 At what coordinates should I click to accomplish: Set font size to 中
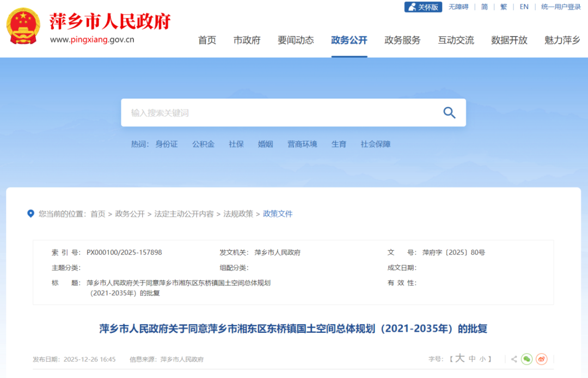(x=473, y=359)
